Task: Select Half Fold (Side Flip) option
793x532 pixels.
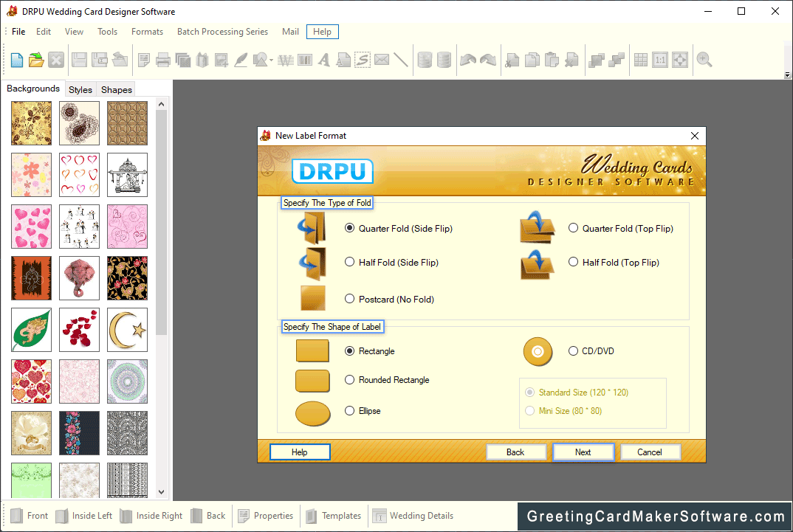Action: [x=350, y=262]
